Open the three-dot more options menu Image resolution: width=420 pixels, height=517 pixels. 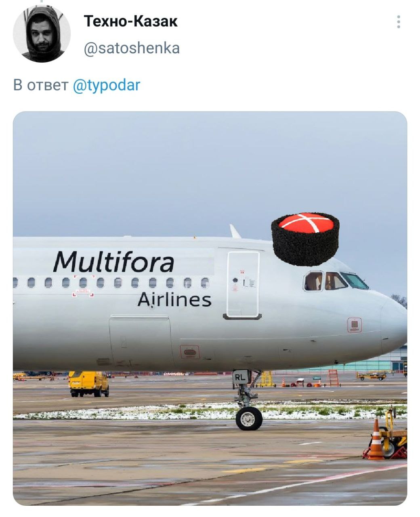pos(399,22)
